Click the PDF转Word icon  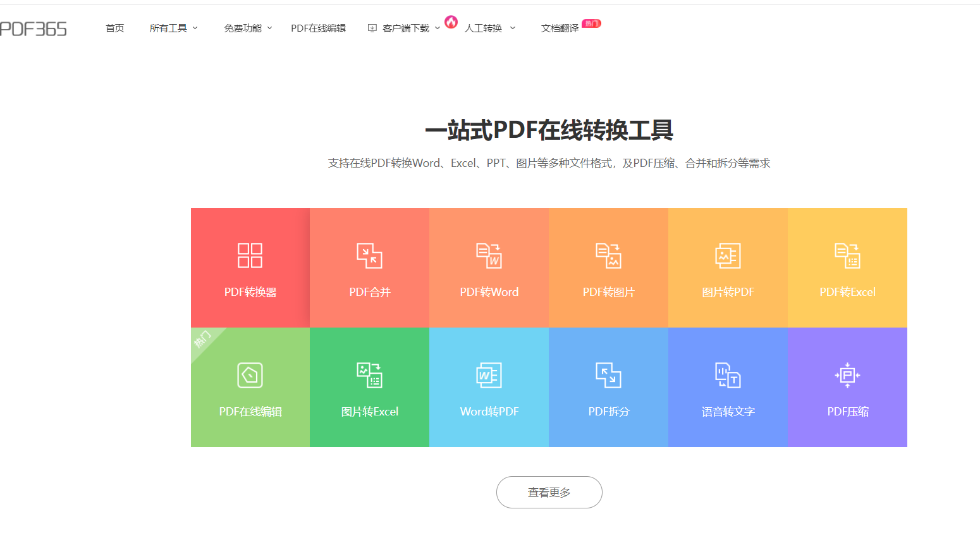[x=489, y=255]
